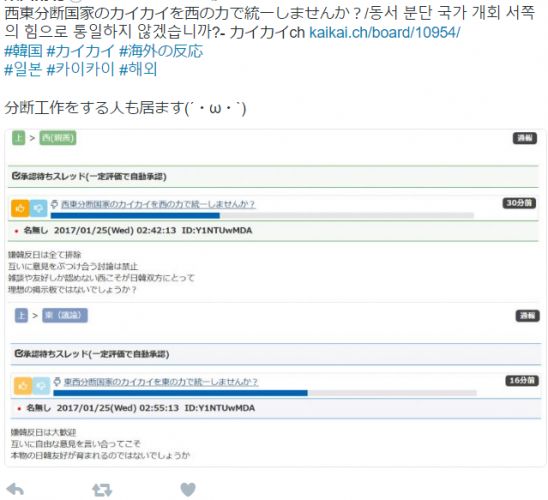Click the blue 上 breadcrumb button
The width and height of the screenshot is (548, 500).
point(21,316)
